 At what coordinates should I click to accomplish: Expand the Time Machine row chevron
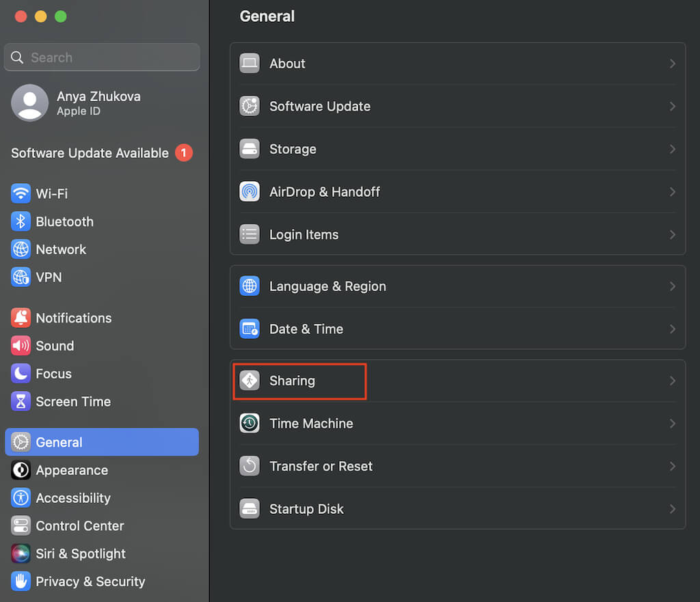coord(673,423)
